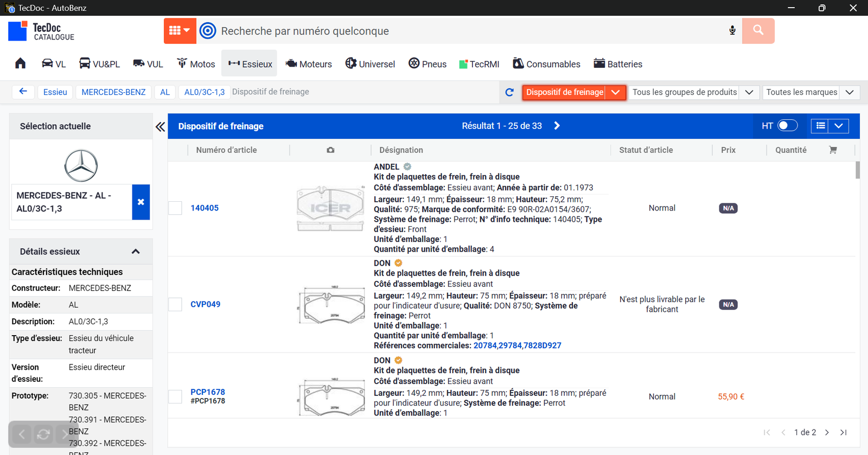Open the Moteurs tab
868x455 pixels.
[x=309, y=64]
